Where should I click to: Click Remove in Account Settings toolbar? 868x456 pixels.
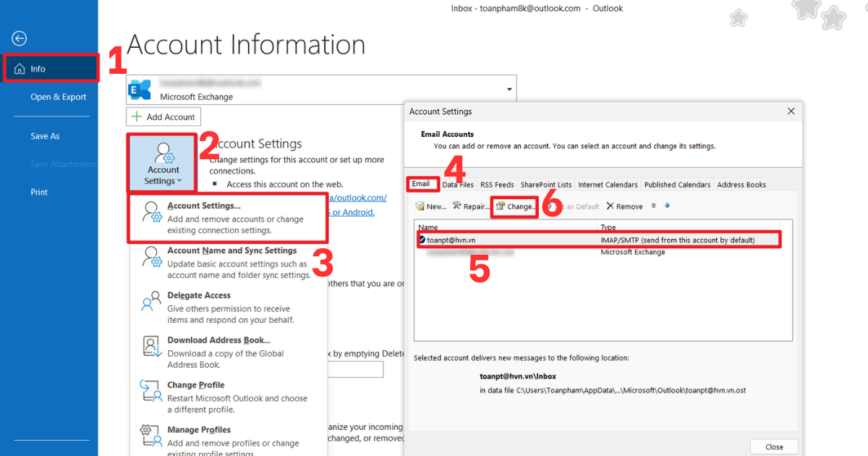tap(624, 206)
